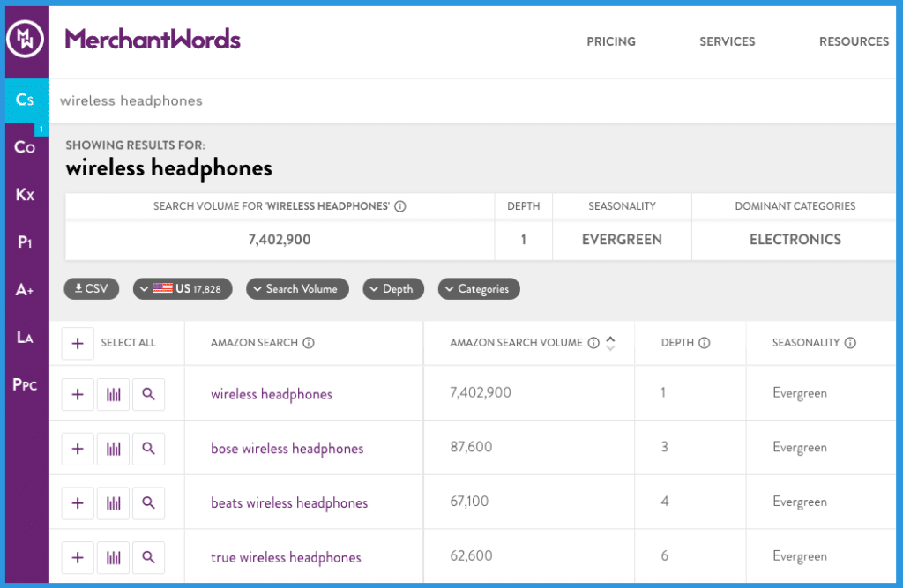This screenshot has height=588, width=903.
Task: Toggle Select All plus button
Action: [78, 344]
